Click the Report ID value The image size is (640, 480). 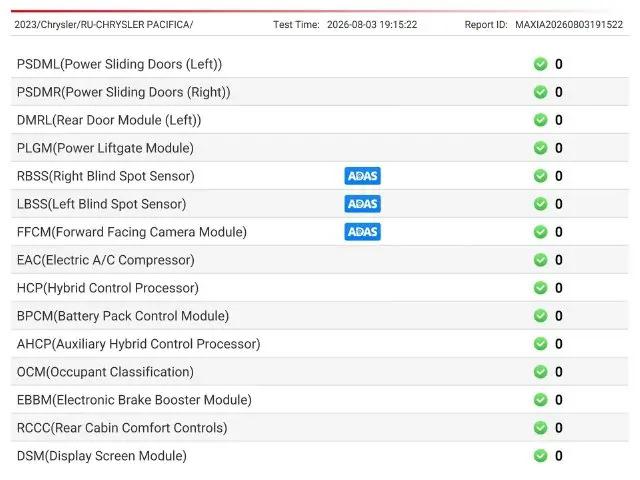(569, 24)
